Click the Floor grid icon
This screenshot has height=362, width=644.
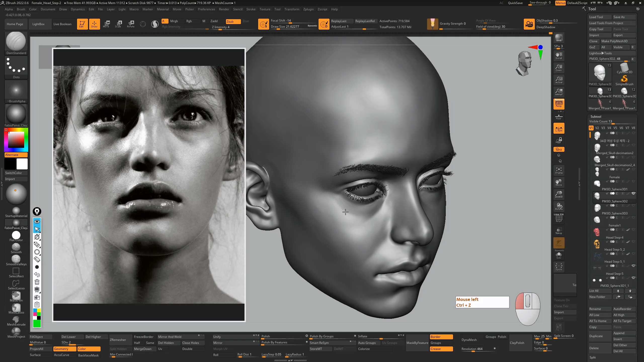559,117
